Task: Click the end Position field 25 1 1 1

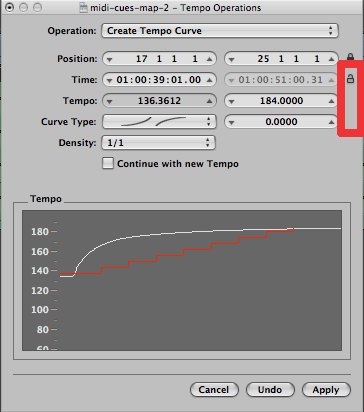Action: tap(281, 59)
